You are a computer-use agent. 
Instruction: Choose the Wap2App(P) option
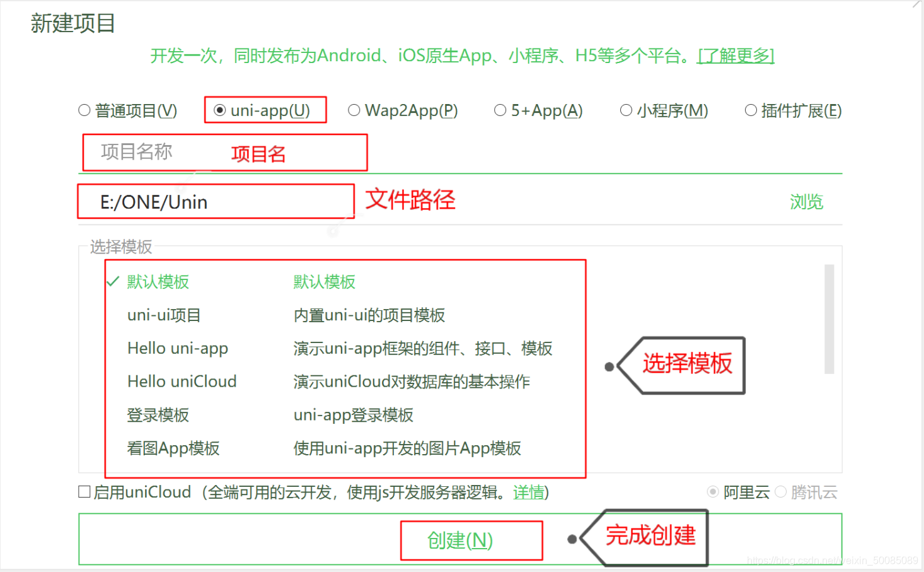[x=354, y=110]
